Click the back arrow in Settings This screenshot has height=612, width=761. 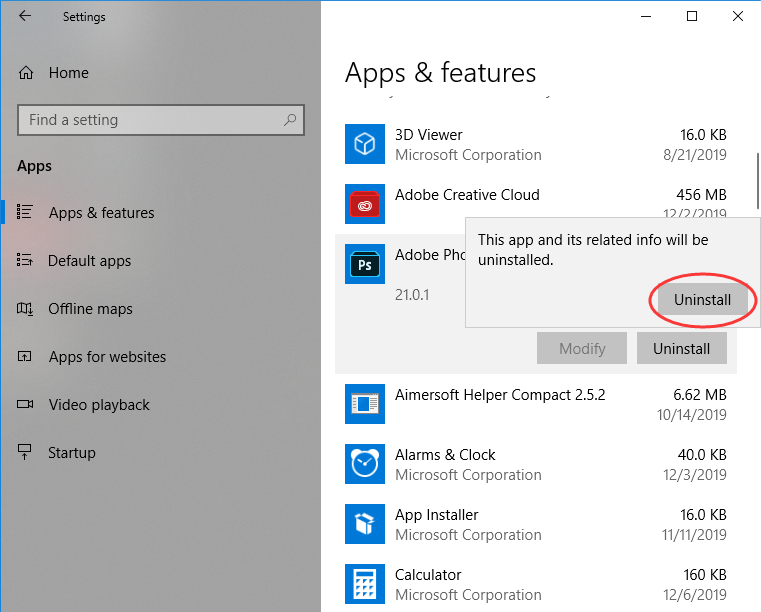click(x=25, y=16)
